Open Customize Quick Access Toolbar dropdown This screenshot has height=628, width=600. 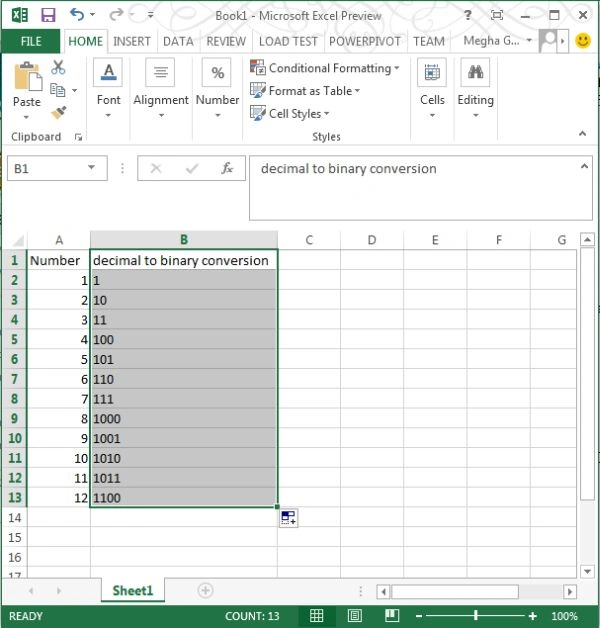pos(151,15)
